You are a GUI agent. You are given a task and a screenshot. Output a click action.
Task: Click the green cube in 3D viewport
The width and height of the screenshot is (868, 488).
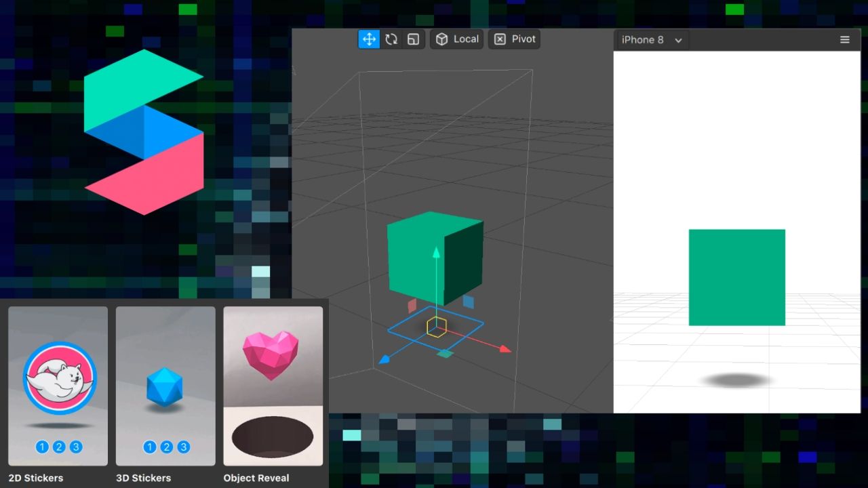(x=435, y=258)
